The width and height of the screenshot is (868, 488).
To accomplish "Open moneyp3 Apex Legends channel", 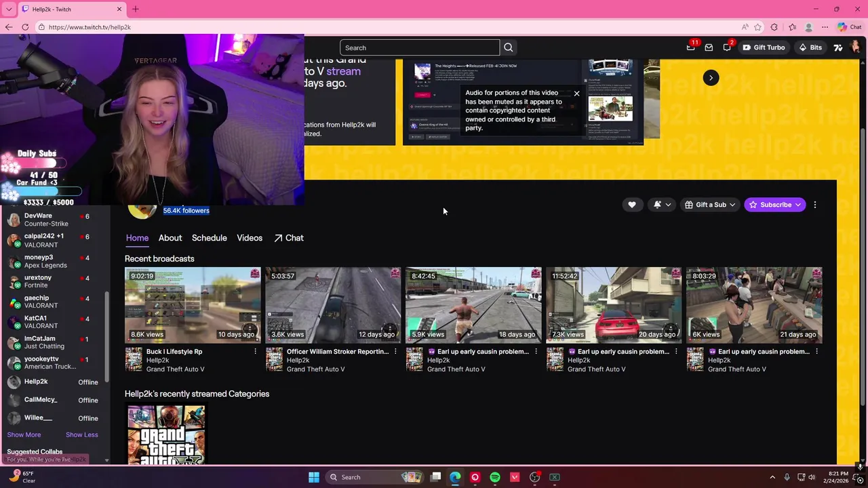I will (54, 261).
